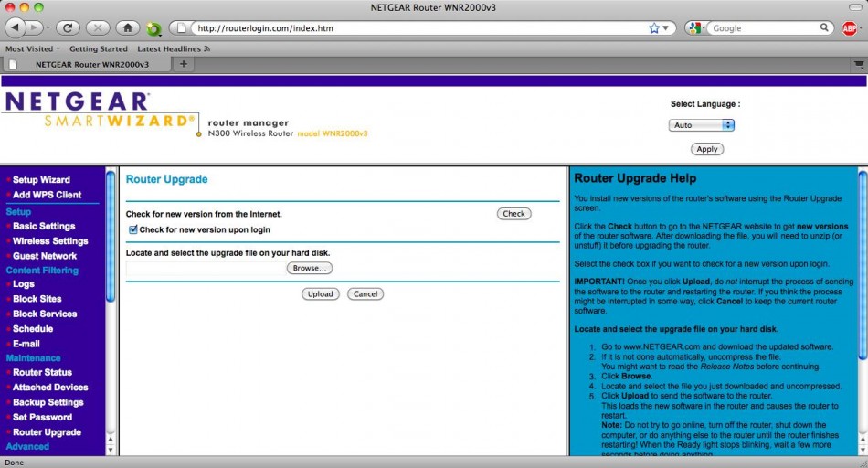868x468 pixels.
Task: Toggle Check for new version upon login
Action: pyautogui.click(x=133, y=229)
